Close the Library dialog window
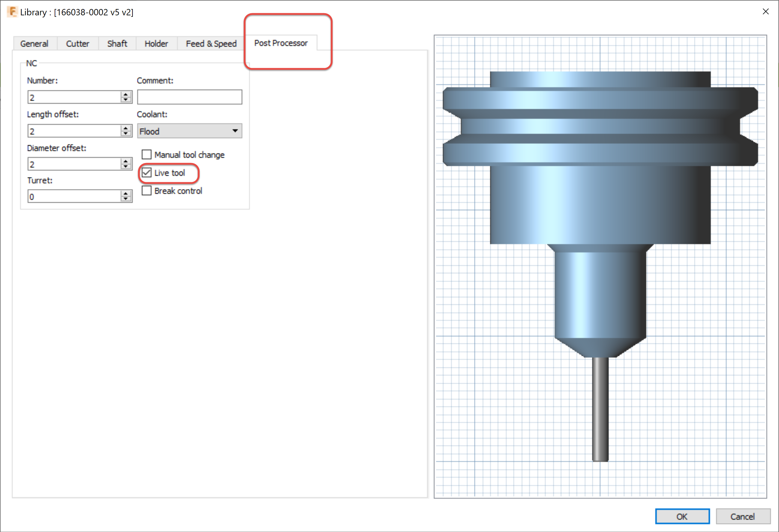The width and height of the screenshot is (779, 532). point(765,12)
